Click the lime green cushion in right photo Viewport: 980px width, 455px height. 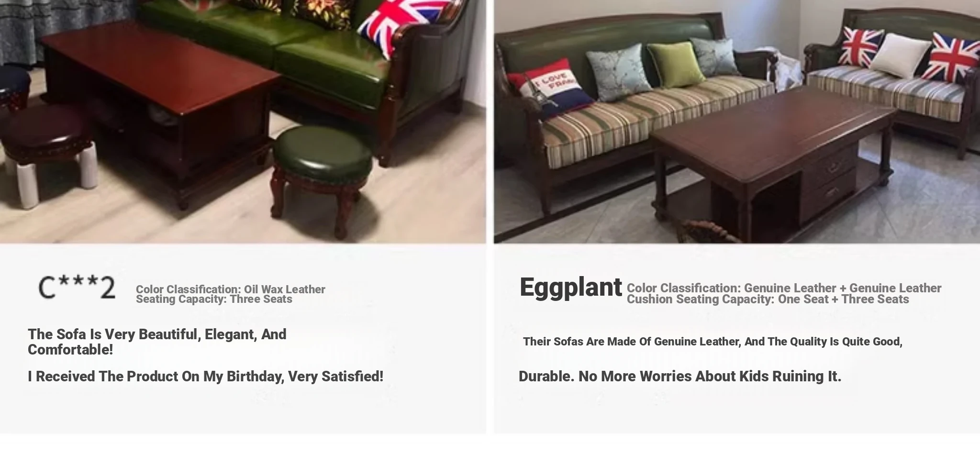point(675,65)
